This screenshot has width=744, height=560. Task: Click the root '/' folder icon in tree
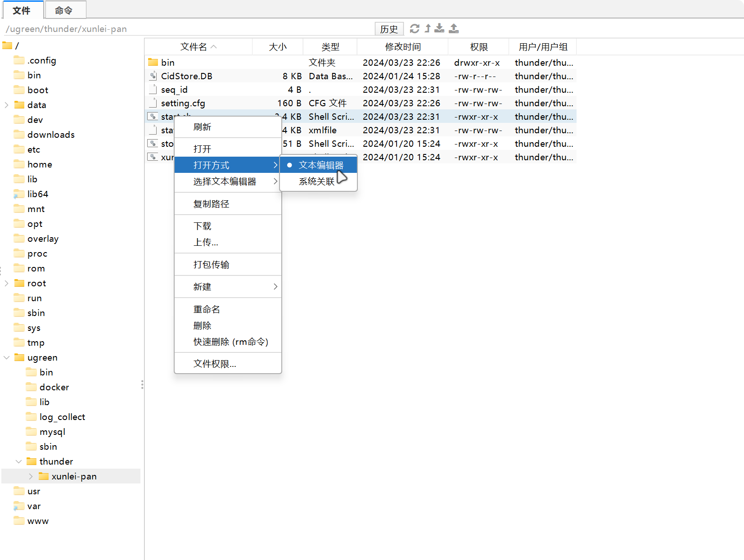click(x=7, y=45)
